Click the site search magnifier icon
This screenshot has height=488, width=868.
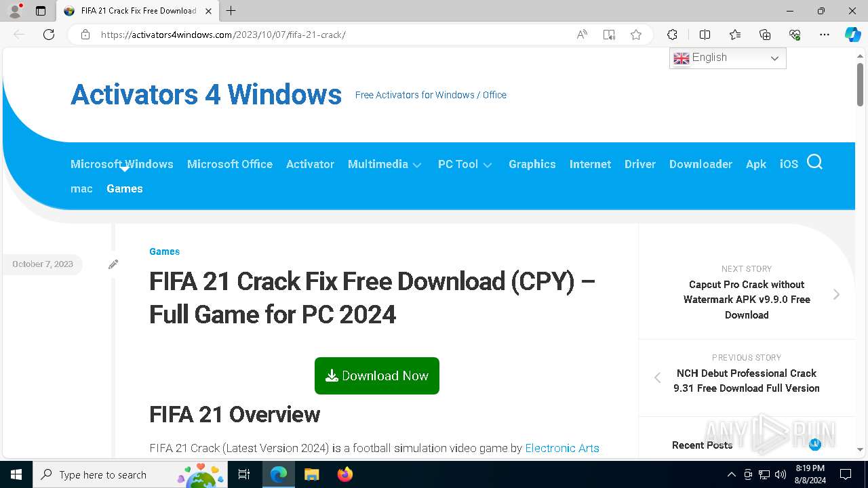814,162
